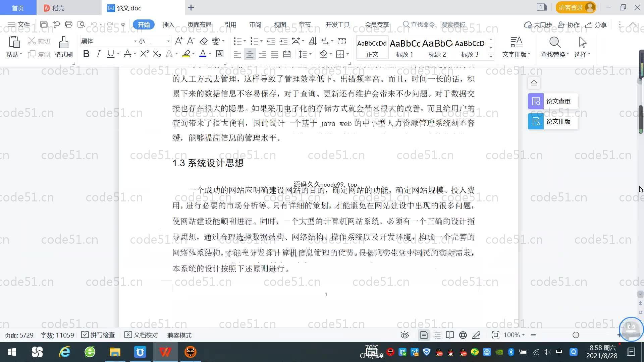Toggle writing mode pen icon
Image resolution: width=644 pixels, height=362 pixels.
coord(476,335)
